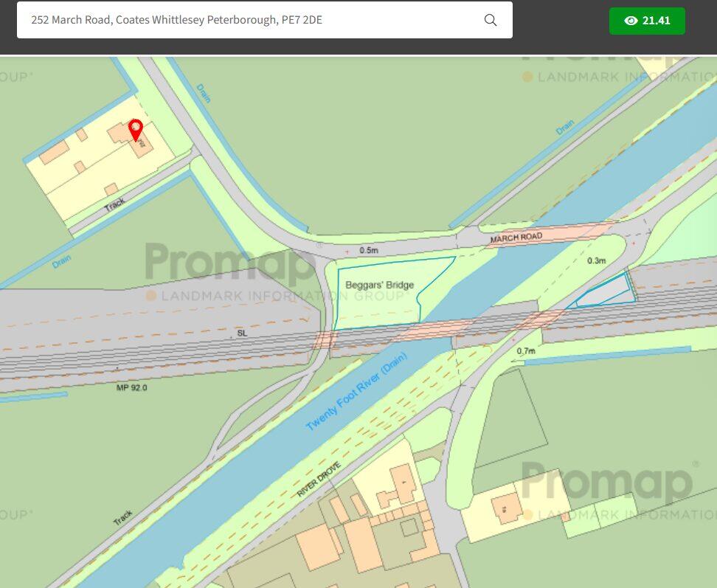Open the green 21.41 view button
Image resolution: width=717 pixels, height=588 pixels.
tap(647, 21)
